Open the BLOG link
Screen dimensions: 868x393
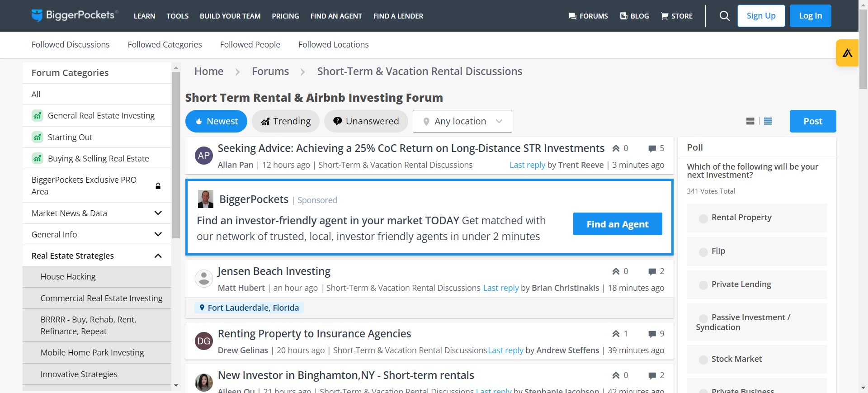[x=634, y=16]
